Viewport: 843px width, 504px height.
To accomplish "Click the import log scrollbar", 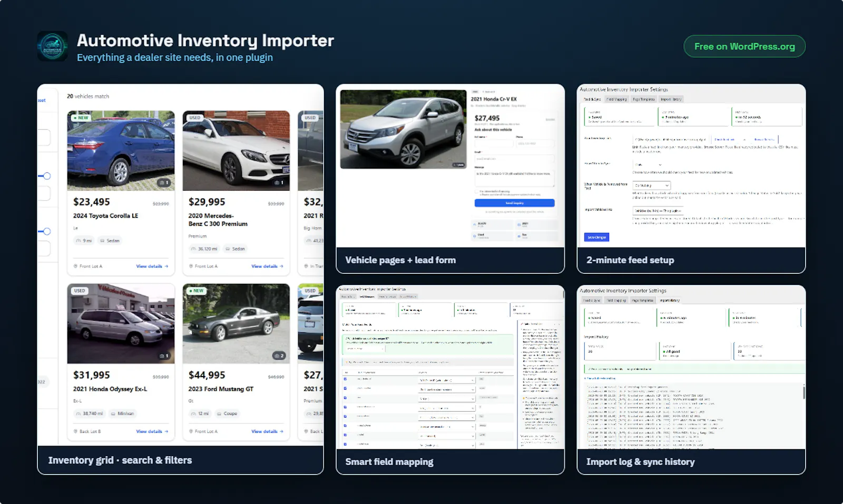I will coord(803,392).
